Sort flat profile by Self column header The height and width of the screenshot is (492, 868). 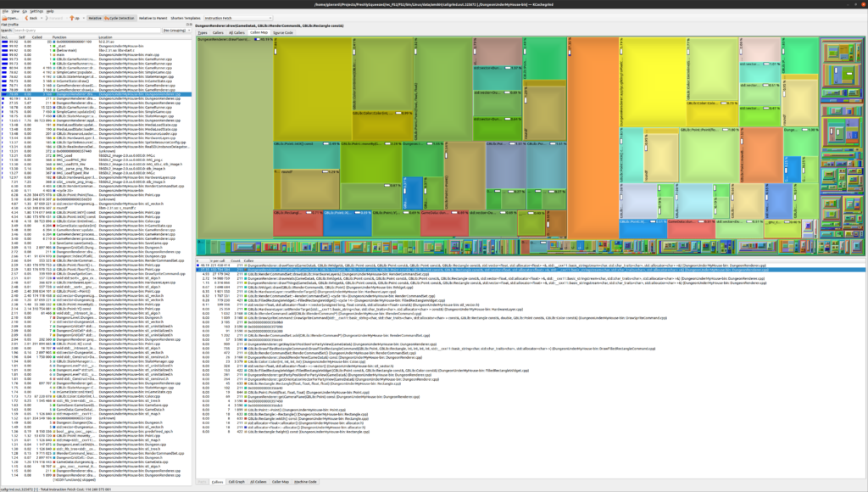tap(22, 37)
